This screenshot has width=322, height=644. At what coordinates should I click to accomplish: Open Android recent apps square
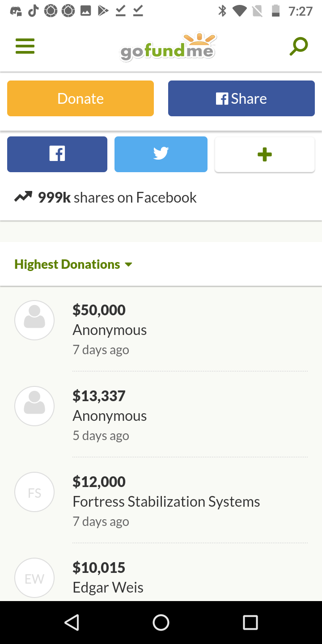tap(250, 622)
